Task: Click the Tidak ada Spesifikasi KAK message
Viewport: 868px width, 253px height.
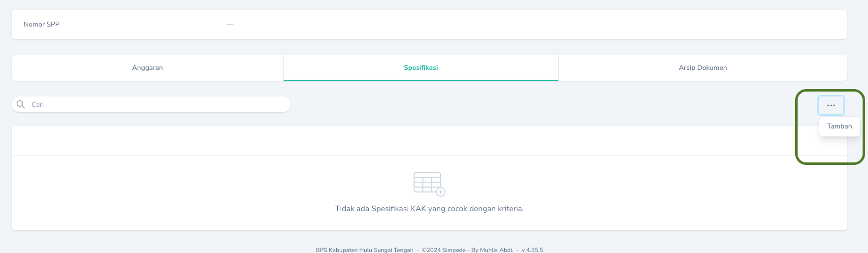Action: pos(429,209)
